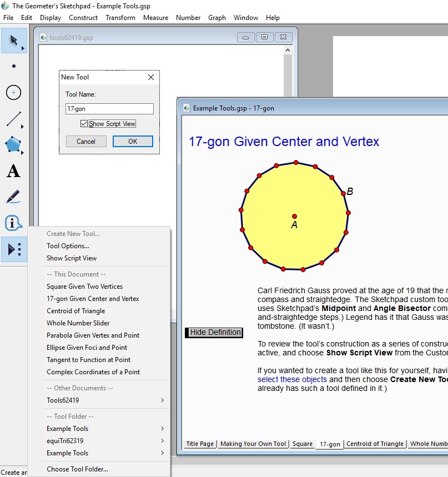Open the Transform menu
The image size is (448, 477).
click(120, 18)
